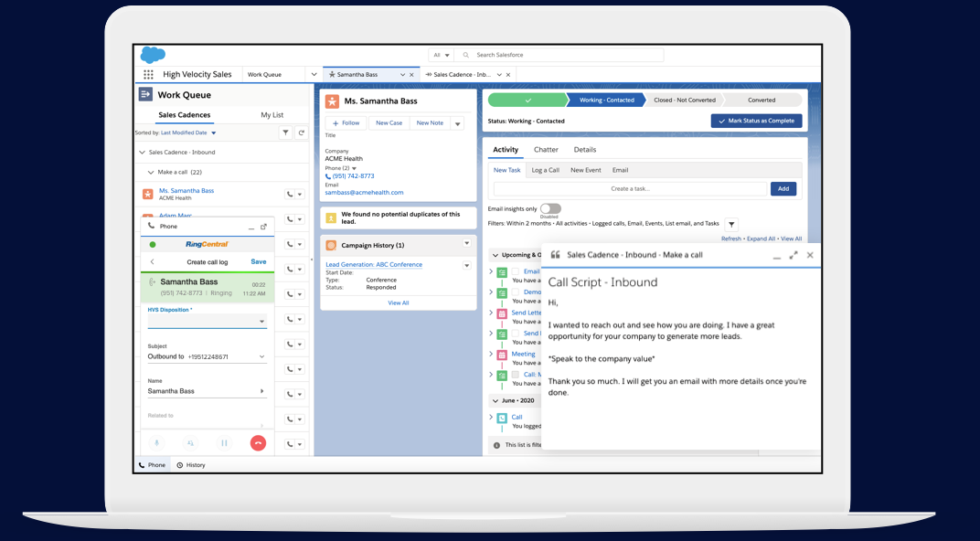Click the Campaign History card icon
This screenshot has height=541, width=980.
[x=331, y=246]
